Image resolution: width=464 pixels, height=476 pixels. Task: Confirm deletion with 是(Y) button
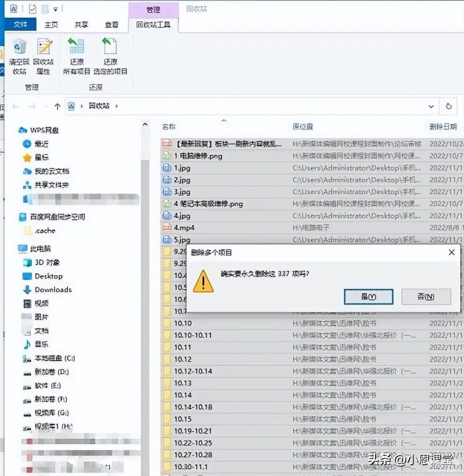pos(368,297)
